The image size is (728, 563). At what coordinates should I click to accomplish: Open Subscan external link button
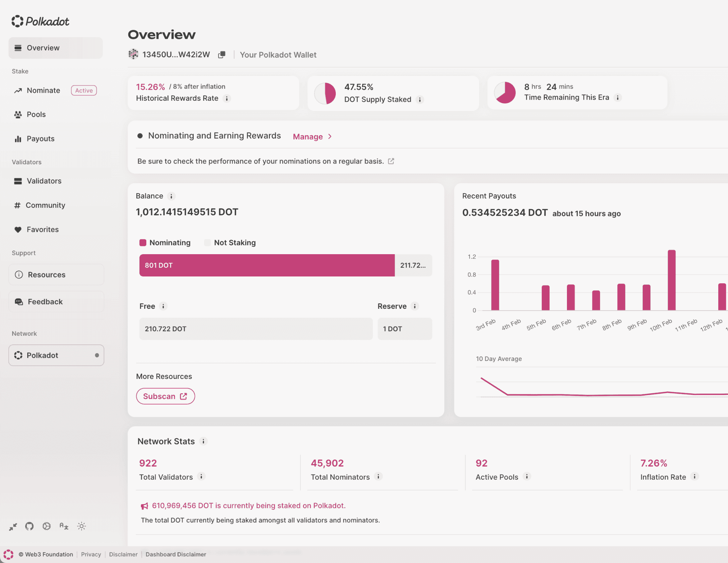pos(165,396)
